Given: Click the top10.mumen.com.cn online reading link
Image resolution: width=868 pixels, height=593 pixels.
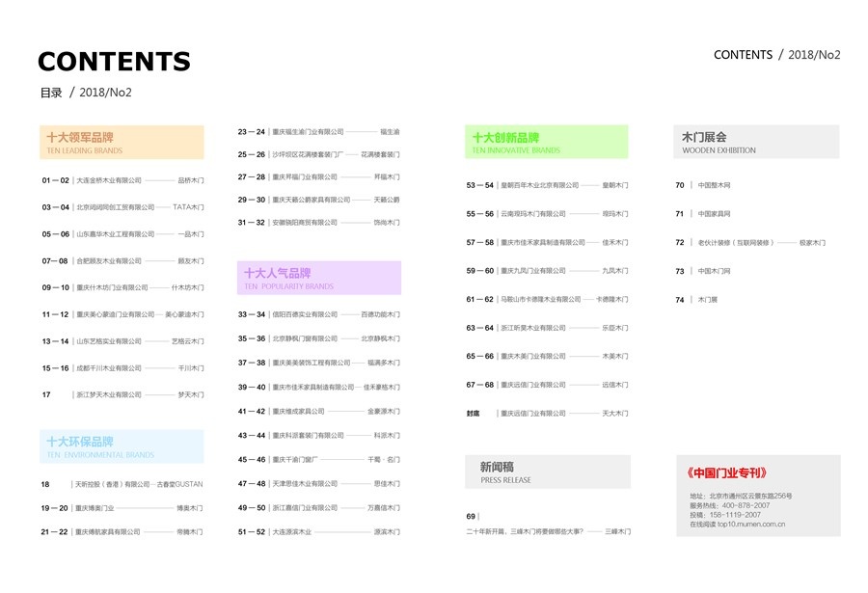Looking at the screenshot, I should pos(751,525).
